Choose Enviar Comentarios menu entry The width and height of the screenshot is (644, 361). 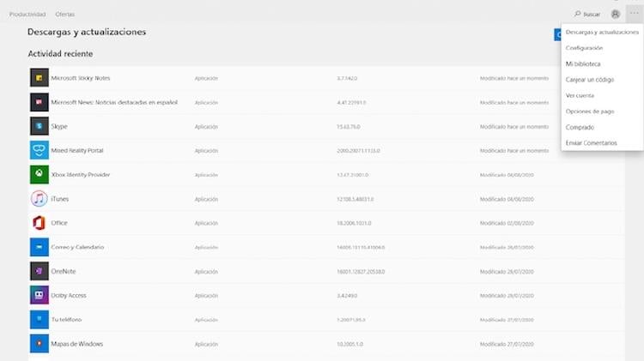point(602,143)
